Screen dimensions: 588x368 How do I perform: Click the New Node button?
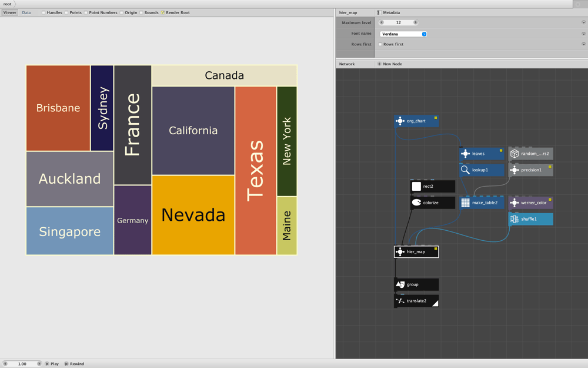pyautogui.click(x=390, y=64)
